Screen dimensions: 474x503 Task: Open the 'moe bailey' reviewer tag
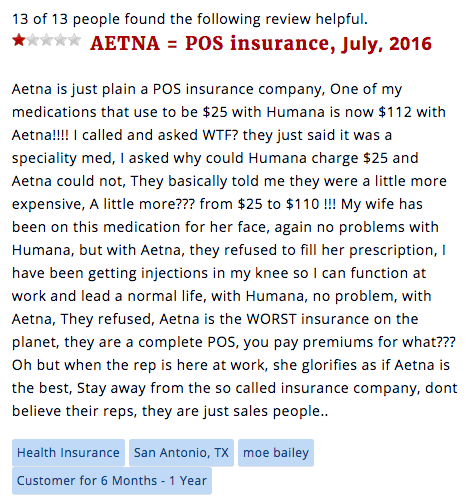276,453
